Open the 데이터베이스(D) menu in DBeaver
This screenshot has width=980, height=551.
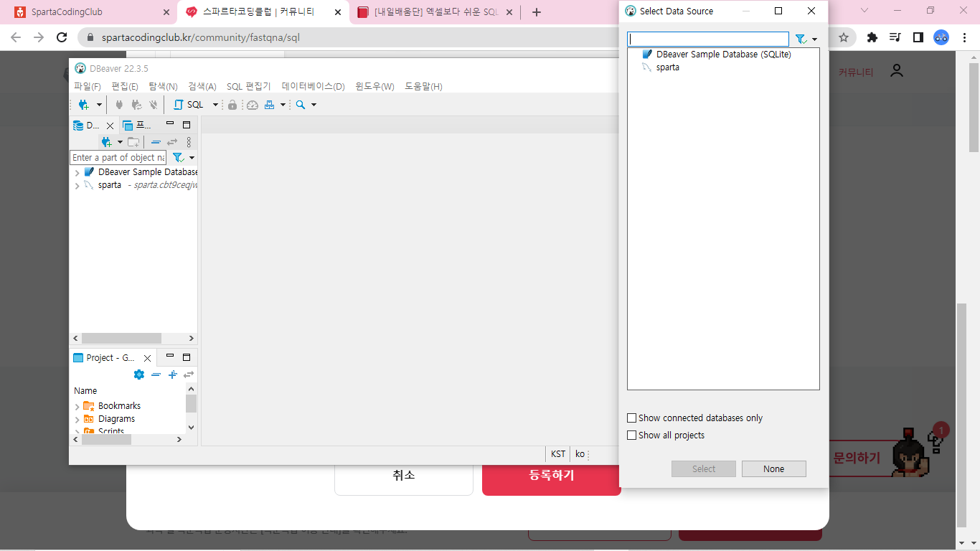pyautogui.click(x=314, y=87)
